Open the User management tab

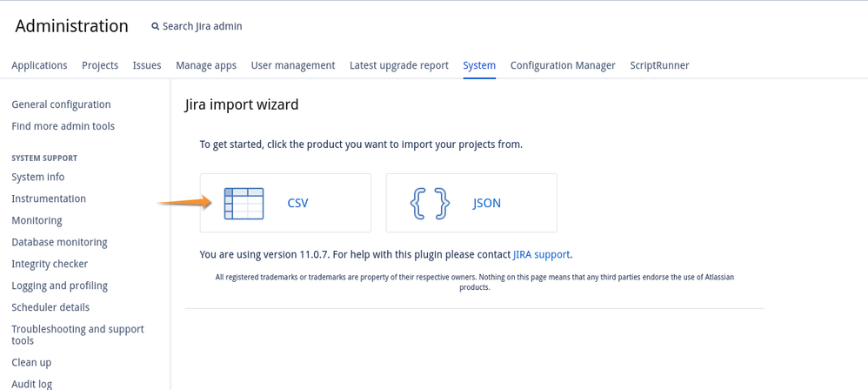pos(293,65)
